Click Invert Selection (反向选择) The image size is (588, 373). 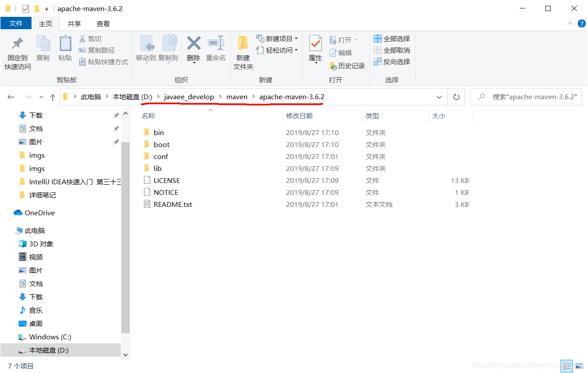[x=392, y=62]
